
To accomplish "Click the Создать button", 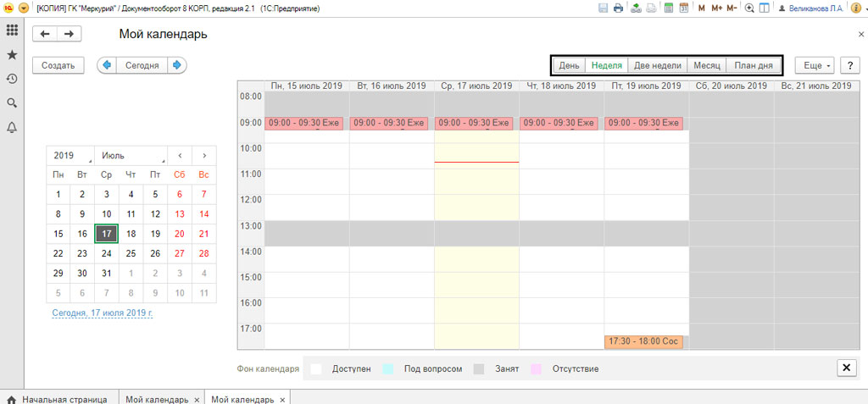I will click(x=58, y=65).
